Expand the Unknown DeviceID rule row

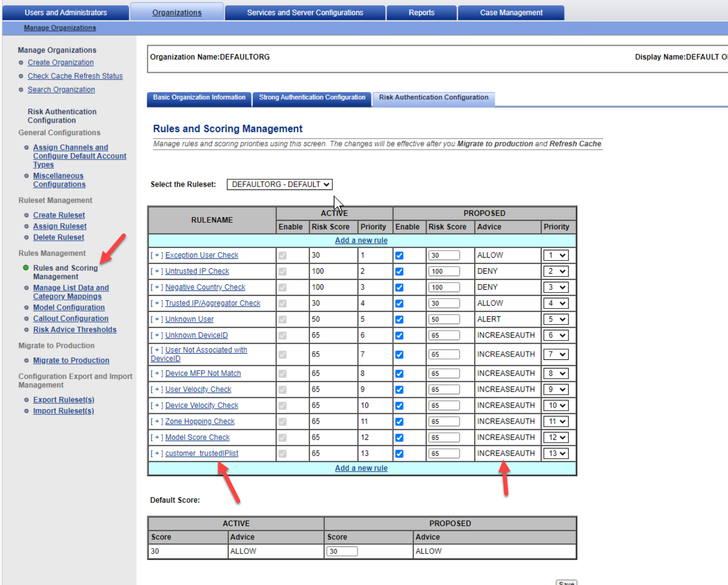[157, 335]
